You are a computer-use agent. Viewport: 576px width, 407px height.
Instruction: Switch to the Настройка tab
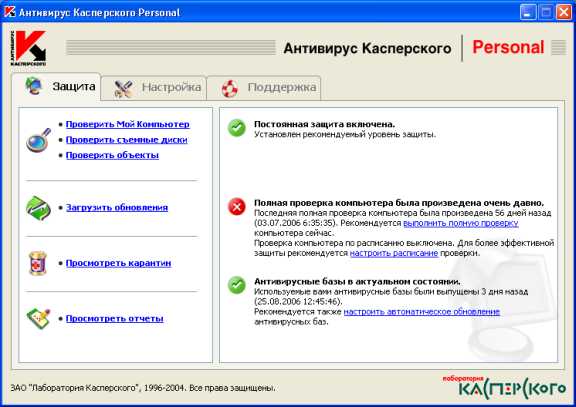tap(154, 87)
